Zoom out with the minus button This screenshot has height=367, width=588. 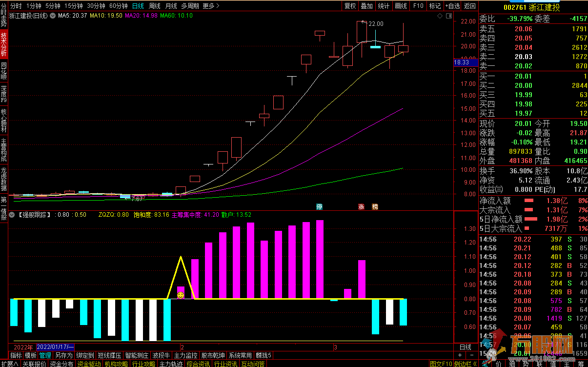[471, 355]
